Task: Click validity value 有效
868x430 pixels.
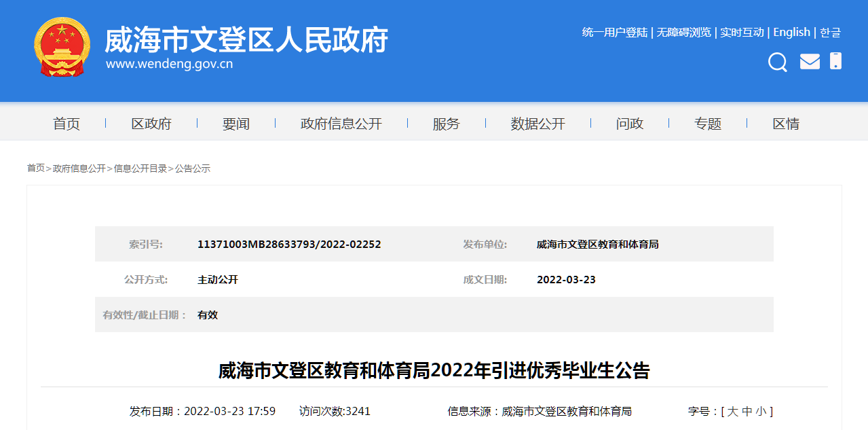Action: coord(208,315)
